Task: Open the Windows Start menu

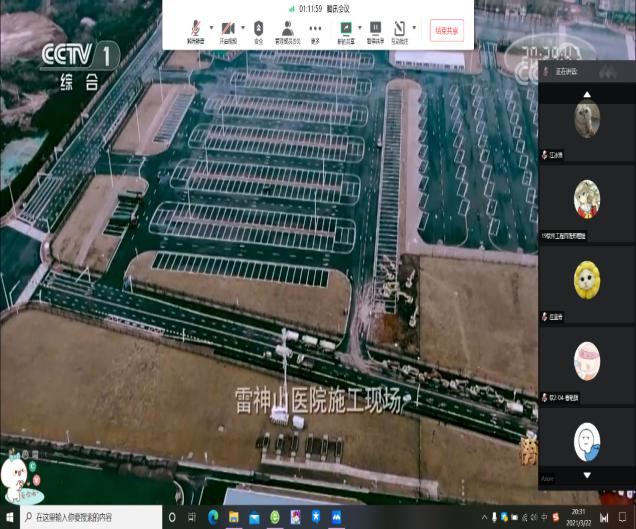Action: [10, 518]
